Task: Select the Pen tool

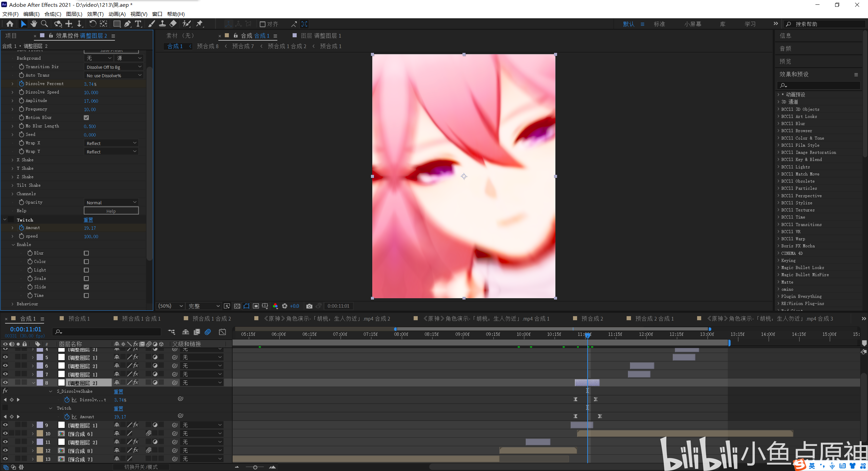Action: click(127, 24)
